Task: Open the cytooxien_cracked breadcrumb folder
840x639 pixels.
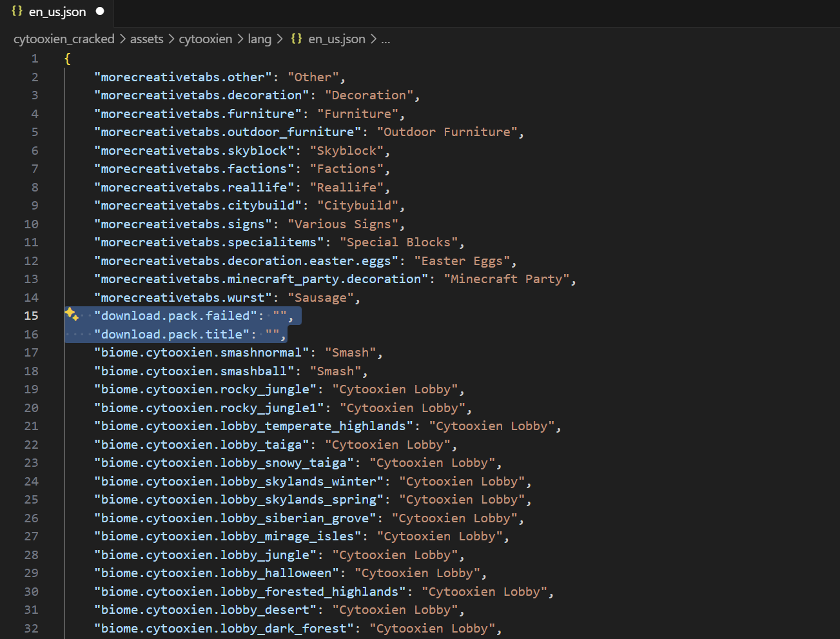Action: [64, 39]
